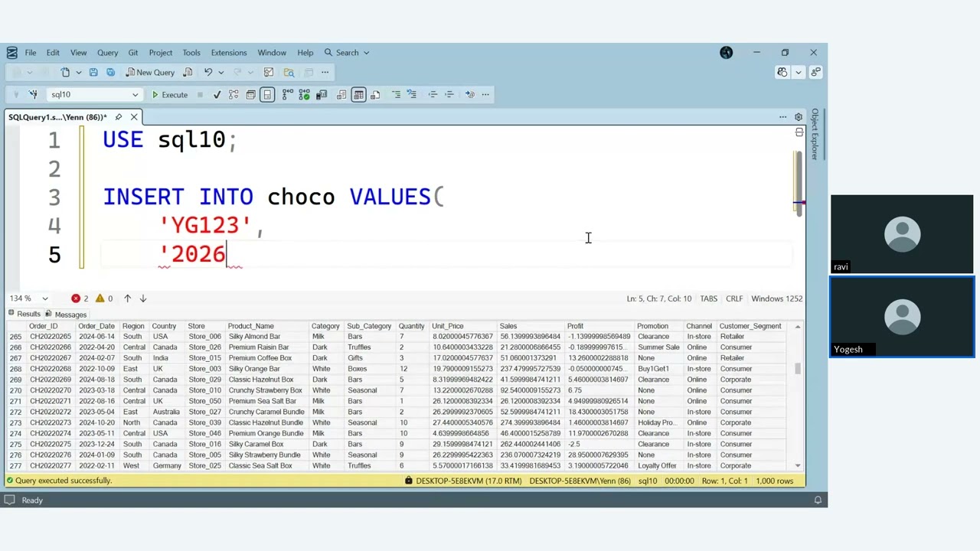Image resolution: width=980 pixels, height=551 pixels.
Task: Click Display Estimated Execution Plan icon
Action: (x=234, y=95)
